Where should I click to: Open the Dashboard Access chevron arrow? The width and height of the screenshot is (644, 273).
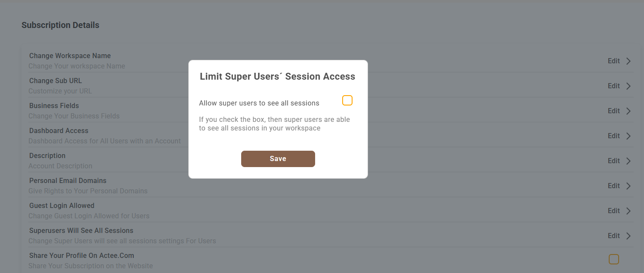pyautogui.click(x=629, y=136)
